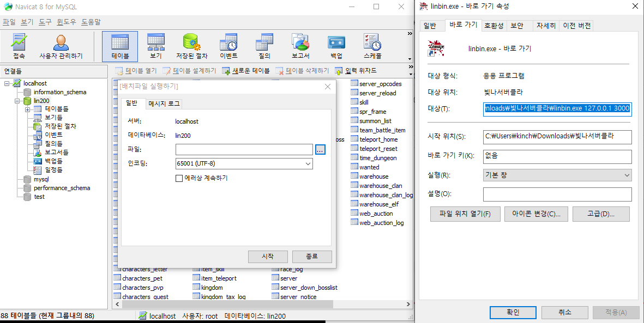Image resolution: width=644 pixels, height=323 pixels.
Task: Select localhost connection in tree
Action: click(35, 83)
